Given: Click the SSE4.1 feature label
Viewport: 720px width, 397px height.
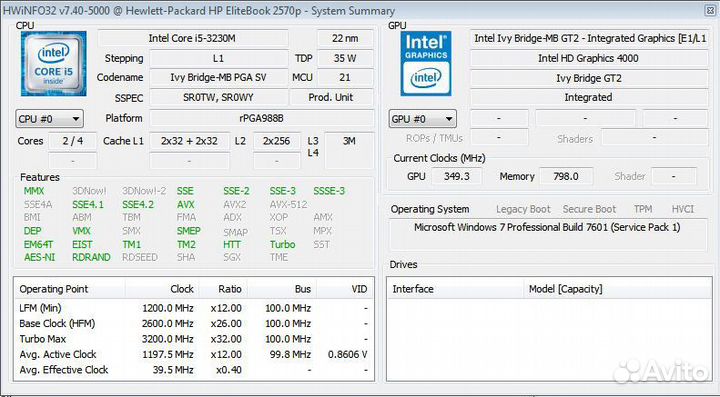Looking at the screenshot, I should point(88,205).
